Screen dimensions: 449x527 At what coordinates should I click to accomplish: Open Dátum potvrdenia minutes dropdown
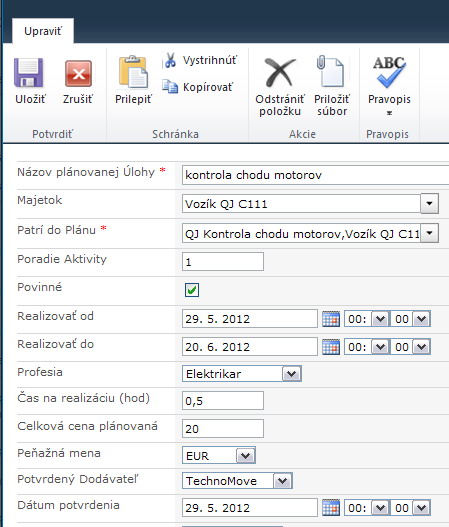(421, 508)
